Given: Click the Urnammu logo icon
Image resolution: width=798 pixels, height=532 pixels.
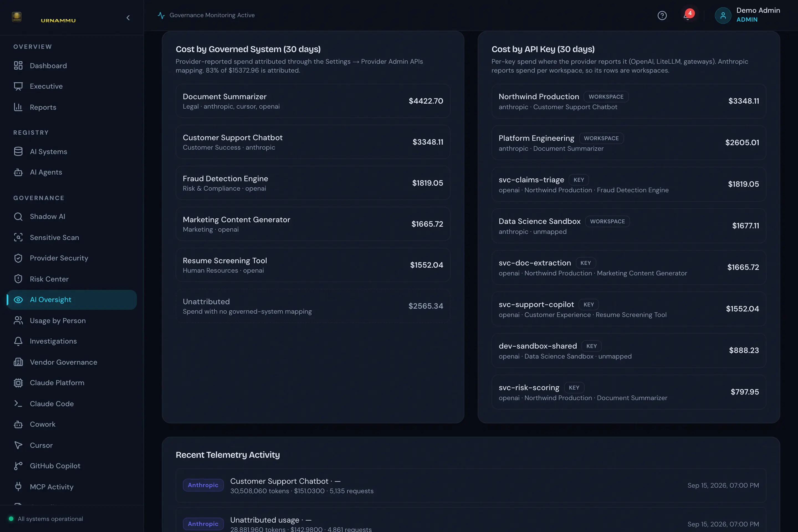Looking at the screenshot, I should (17, 17).
